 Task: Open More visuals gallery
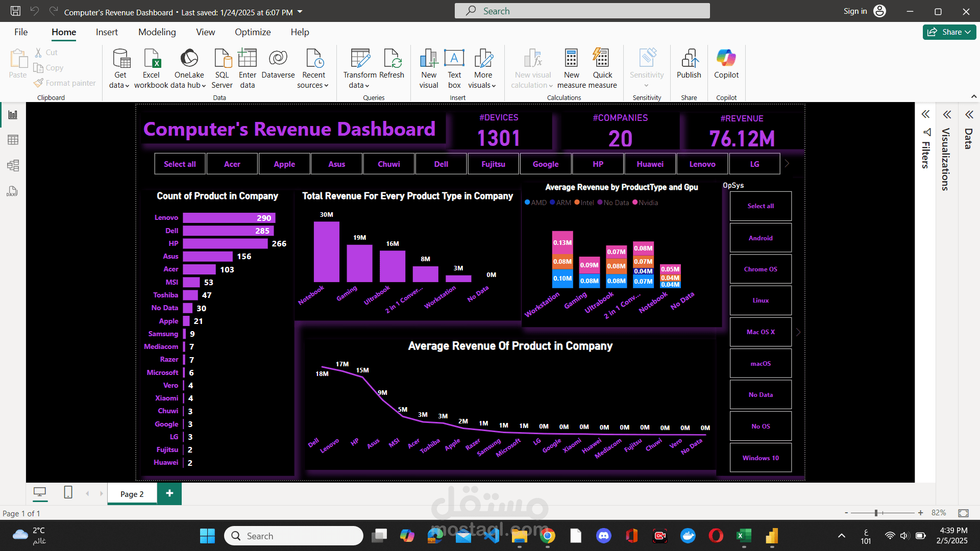coord(483,69)
